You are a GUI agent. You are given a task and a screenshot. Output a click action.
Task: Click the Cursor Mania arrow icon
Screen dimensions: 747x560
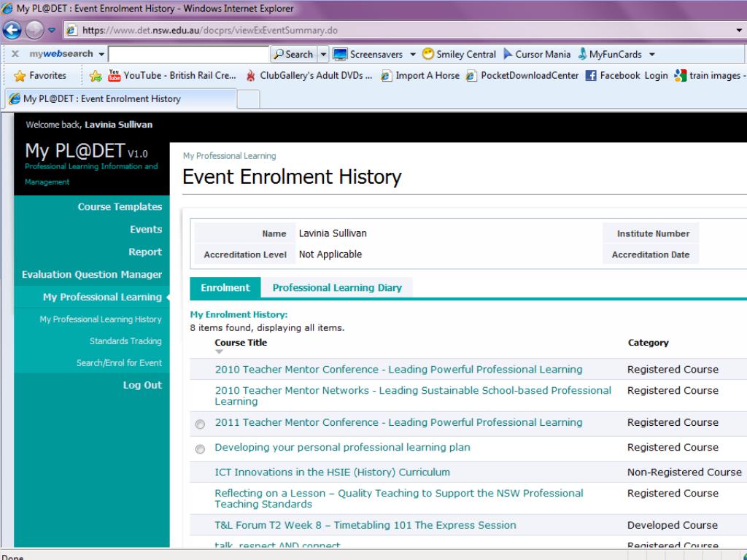click(508, 54)
